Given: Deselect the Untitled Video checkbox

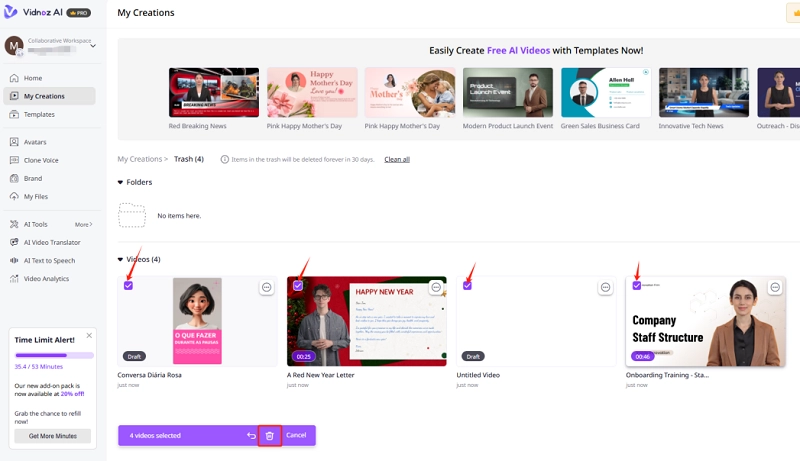Looking at the screenshot, I should (467, 286).
